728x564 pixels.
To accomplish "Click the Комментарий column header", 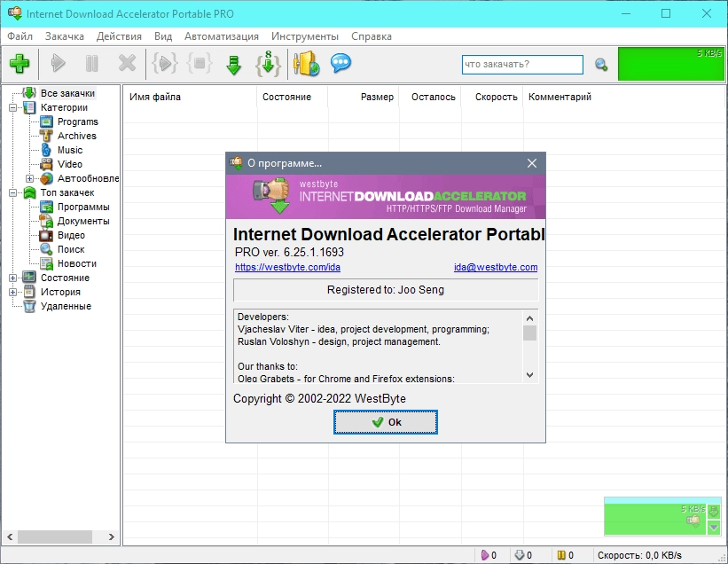I will pos(560,97).
